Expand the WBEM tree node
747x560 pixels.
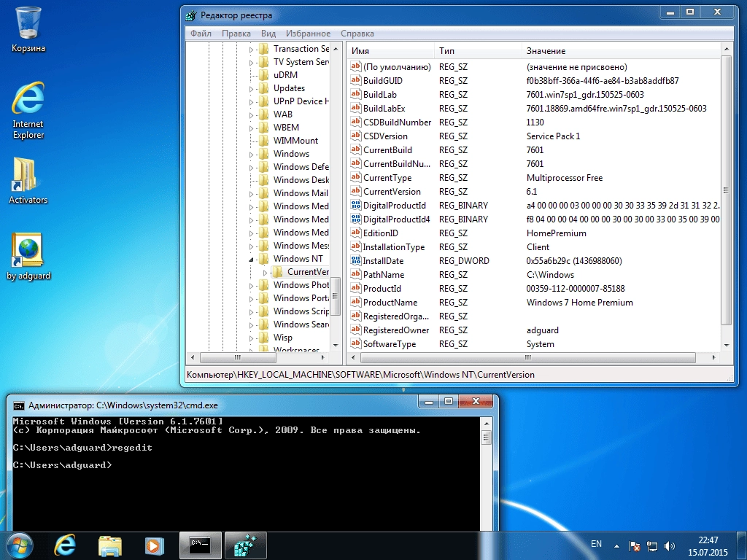251,128
